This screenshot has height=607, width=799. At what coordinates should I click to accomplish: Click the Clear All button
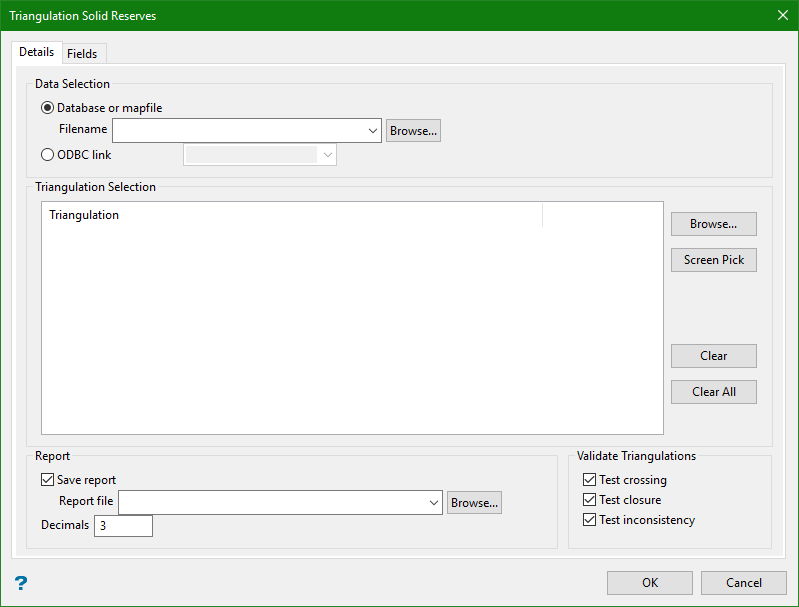pos(713,392)
